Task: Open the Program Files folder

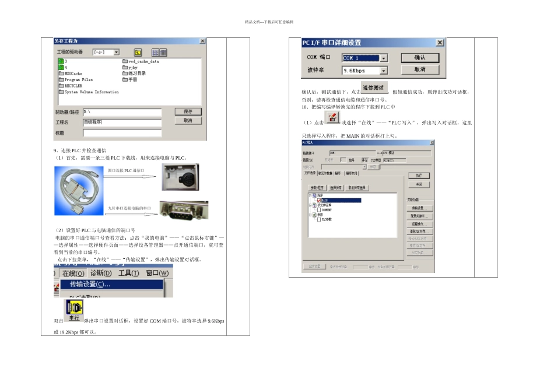Action: pos(76,79)
